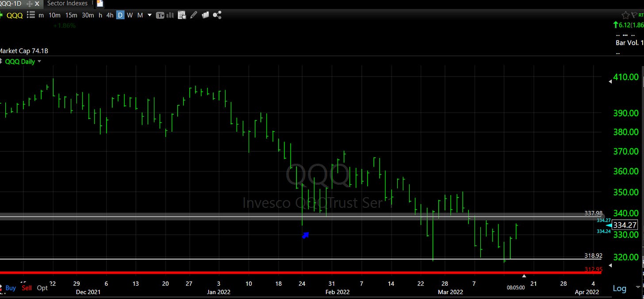Click the move cross icon on QQQ-1D tab
This screenshot has height=299, width=644.
30,4
